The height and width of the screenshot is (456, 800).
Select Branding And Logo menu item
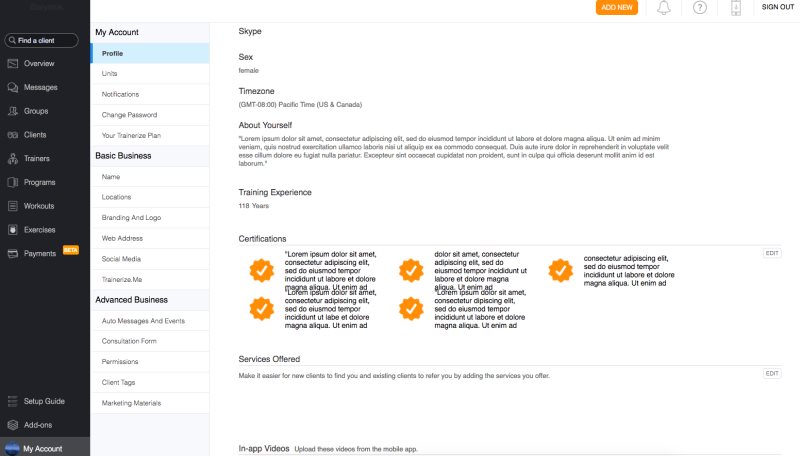132,217
